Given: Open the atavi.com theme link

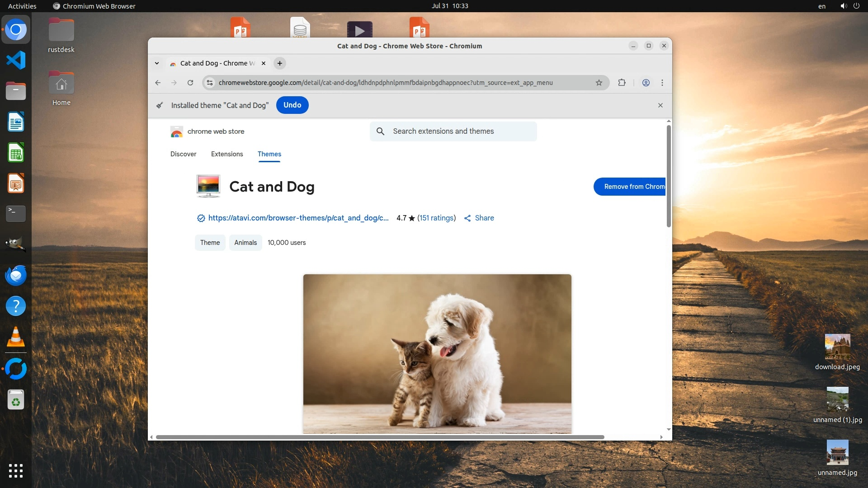Looking at the screenshot, I should tap(298, 218).
